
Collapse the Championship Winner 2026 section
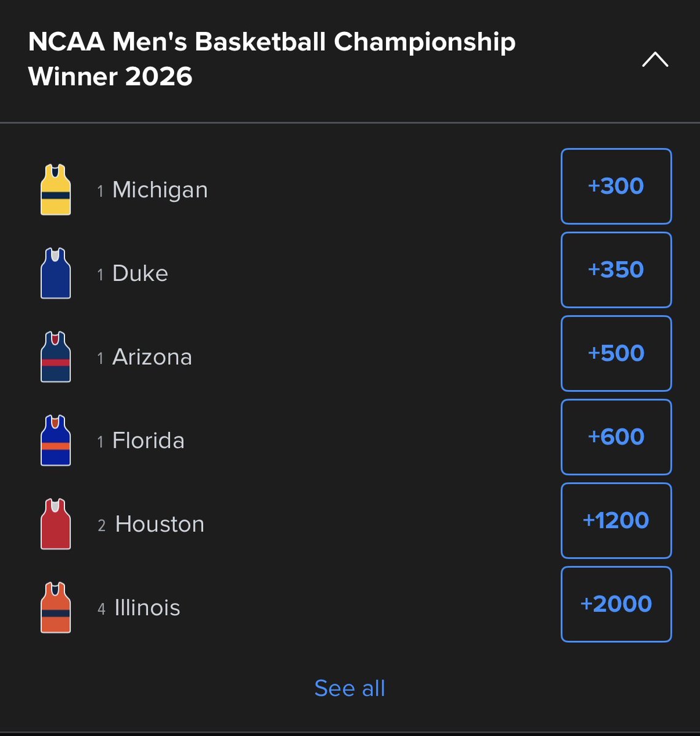(655, 59)
